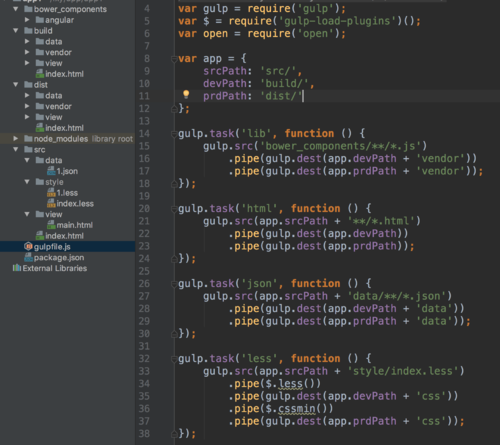Select the index.less file icon
Image resolution: width=500 pixels, height=445 pixels.
[51, 203]
